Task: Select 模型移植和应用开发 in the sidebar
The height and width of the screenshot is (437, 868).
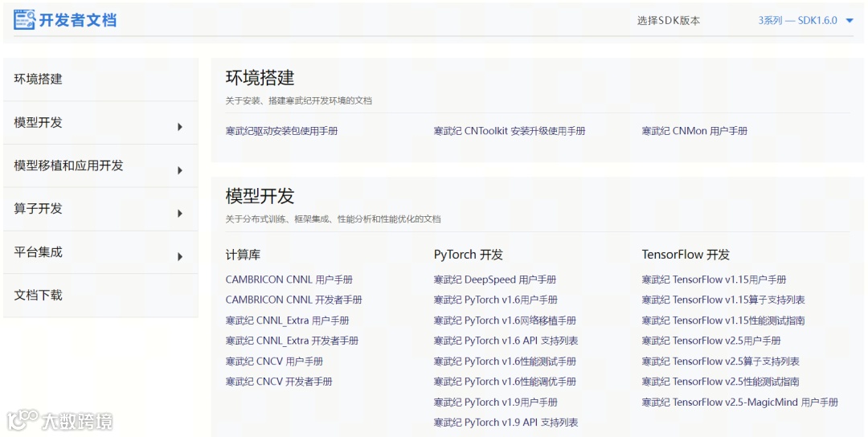Action: (x=100, y=165)
